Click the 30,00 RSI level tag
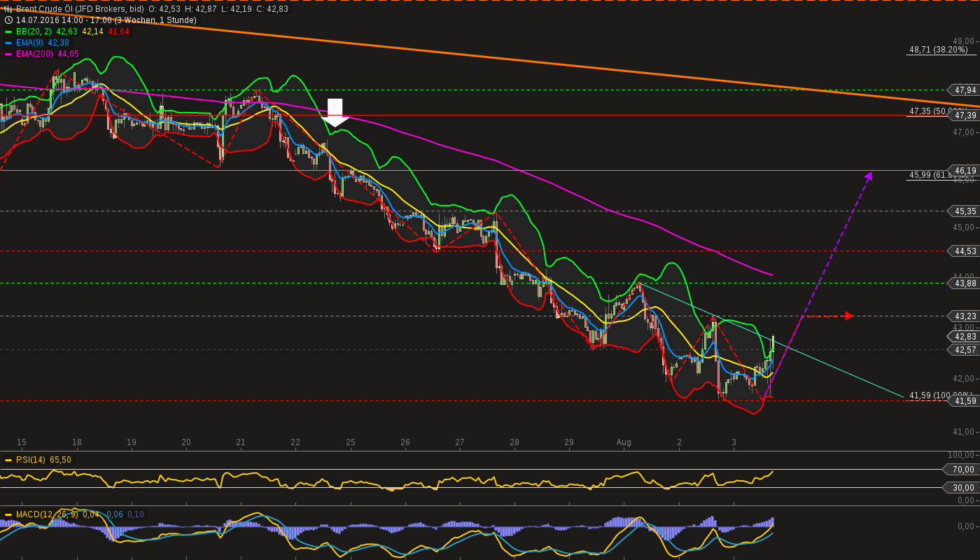The height and width of the screenshot is (560, 980). coord(960,487)
